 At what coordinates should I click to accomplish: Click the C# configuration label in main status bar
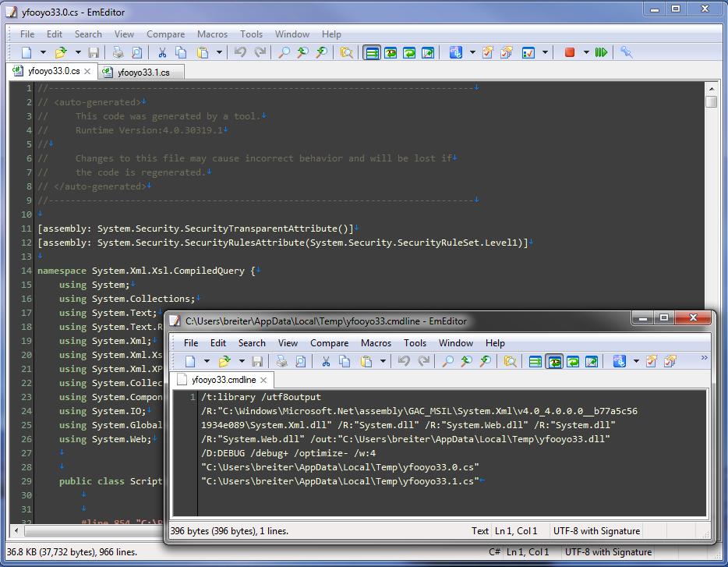point(494,552)
